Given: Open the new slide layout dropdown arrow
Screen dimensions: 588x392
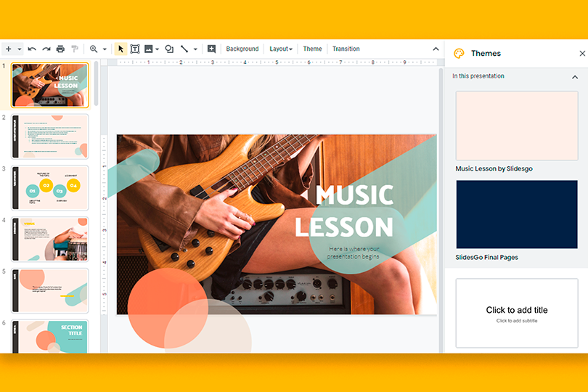Looking at the screenshot, I should coord(20,49).
